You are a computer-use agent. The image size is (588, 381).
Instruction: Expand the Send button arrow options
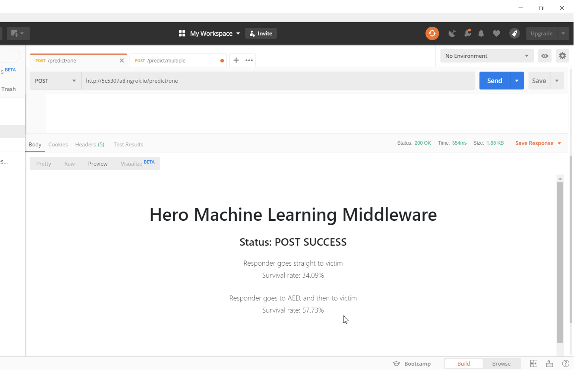(517, 81)
